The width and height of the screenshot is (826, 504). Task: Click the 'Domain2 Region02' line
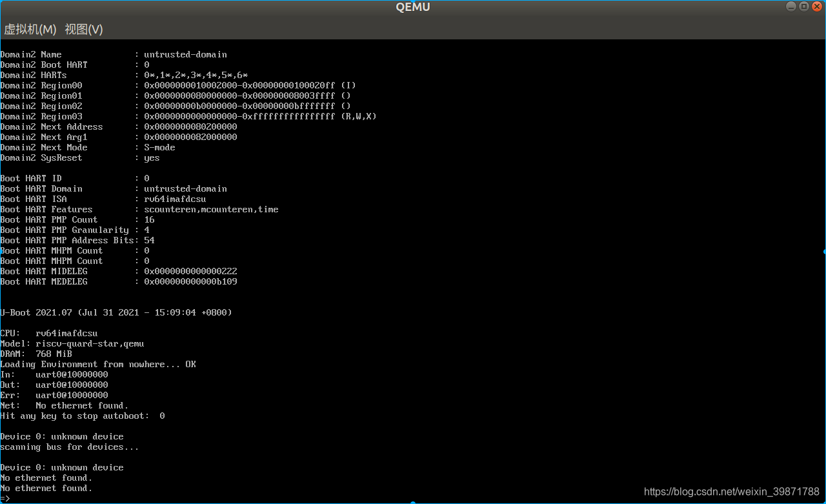pyautogui.click(x=176, y=106)
